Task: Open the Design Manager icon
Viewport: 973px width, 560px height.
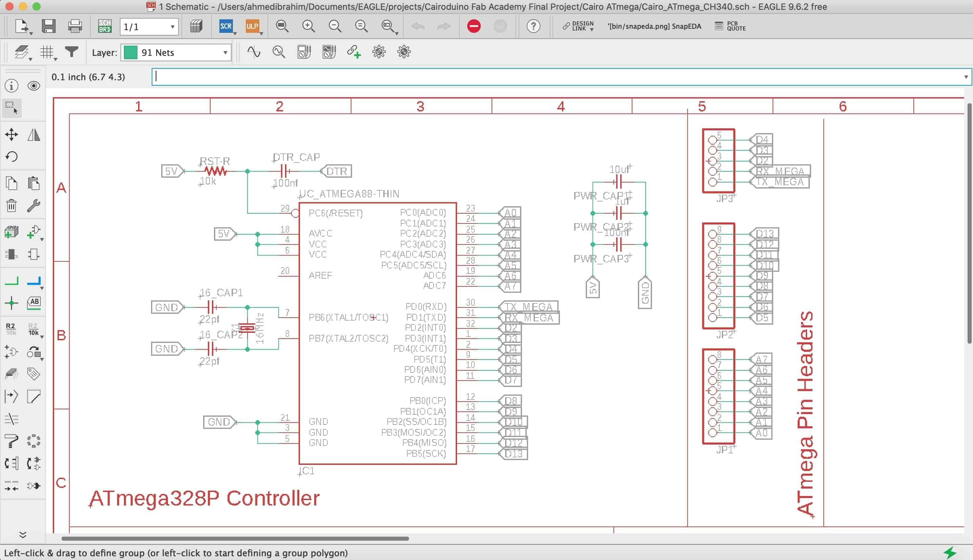Action: click(196, 26)
